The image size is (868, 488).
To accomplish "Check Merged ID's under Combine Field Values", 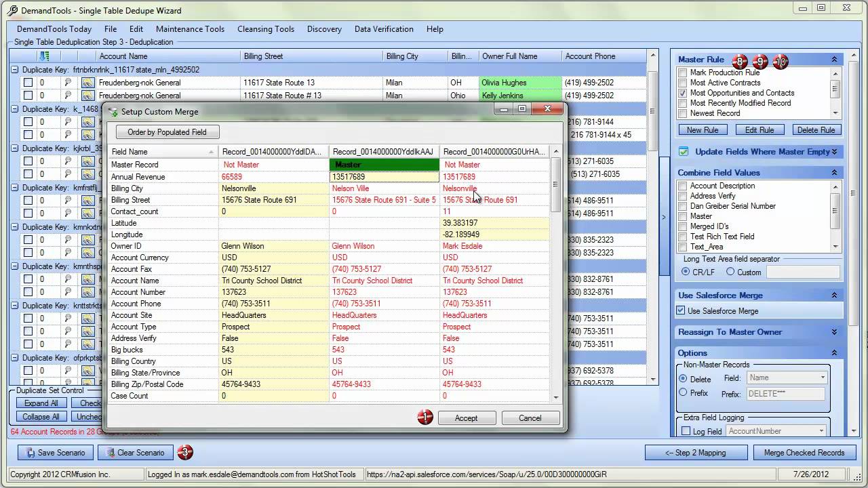I will tap(683, 226).
